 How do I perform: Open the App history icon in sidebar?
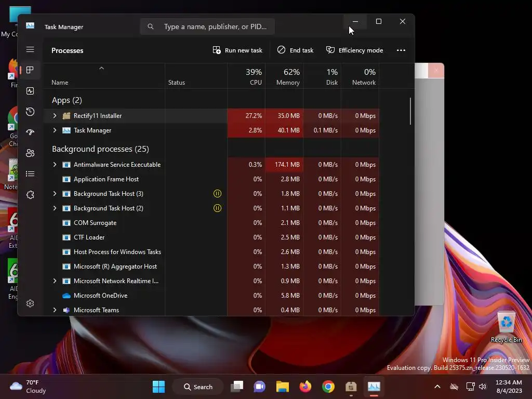(x=30, y=112)
